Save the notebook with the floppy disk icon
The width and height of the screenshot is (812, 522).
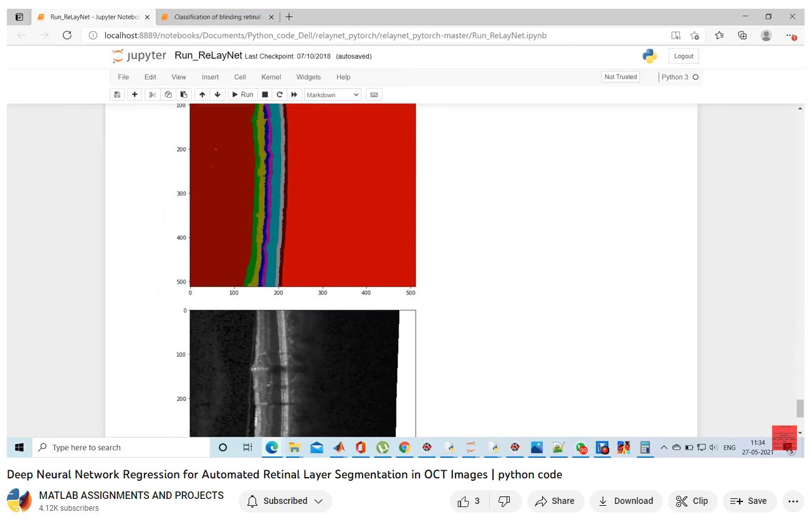click(117, 95)
